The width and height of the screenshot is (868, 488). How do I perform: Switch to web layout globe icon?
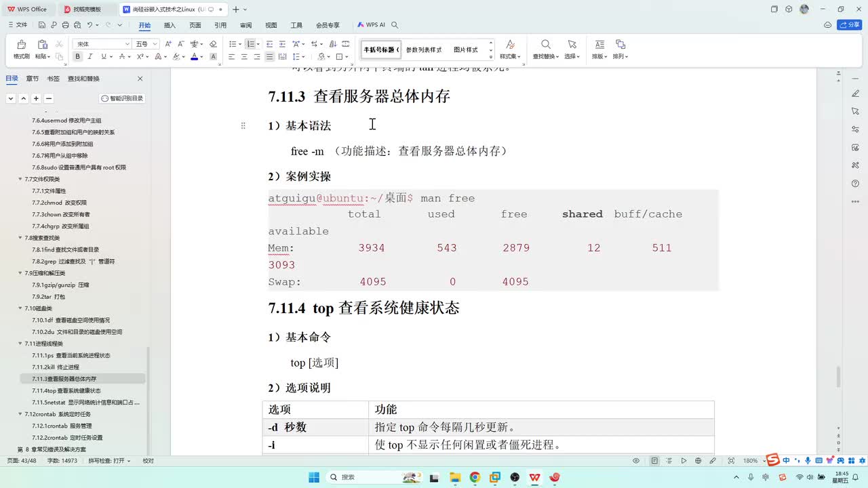[x=698, y=461]
